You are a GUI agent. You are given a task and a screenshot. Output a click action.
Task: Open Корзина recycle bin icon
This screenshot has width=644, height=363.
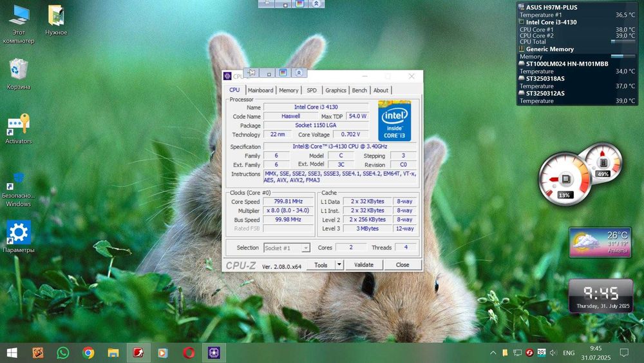click(x=19, y=74)
